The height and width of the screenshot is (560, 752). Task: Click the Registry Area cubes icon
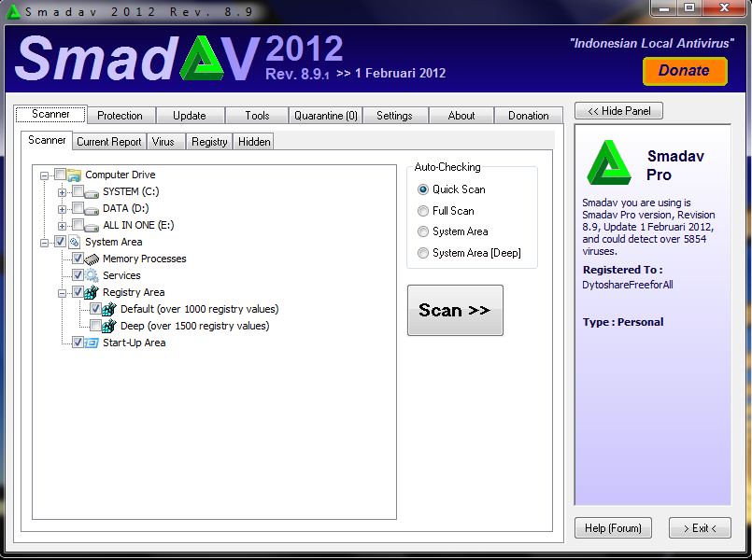(x=92, y=292)
